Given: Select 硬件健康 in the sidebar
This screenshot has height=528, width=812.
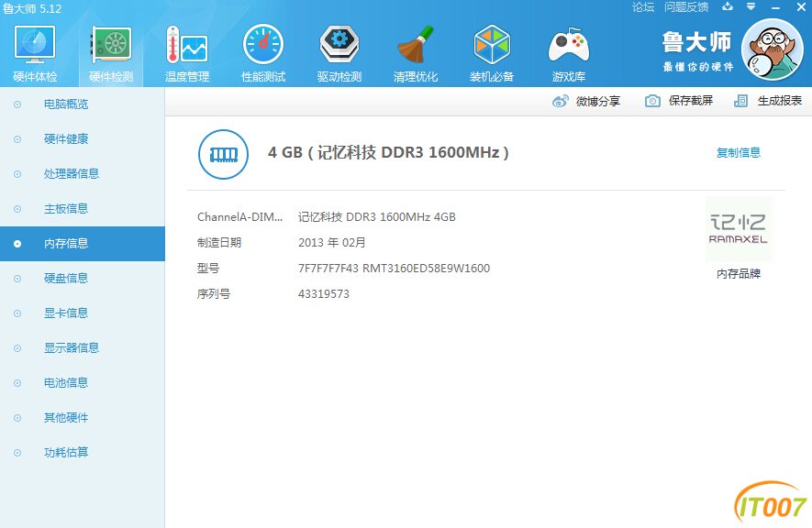Looking at the screenshot, I should (x=83, y=139).
